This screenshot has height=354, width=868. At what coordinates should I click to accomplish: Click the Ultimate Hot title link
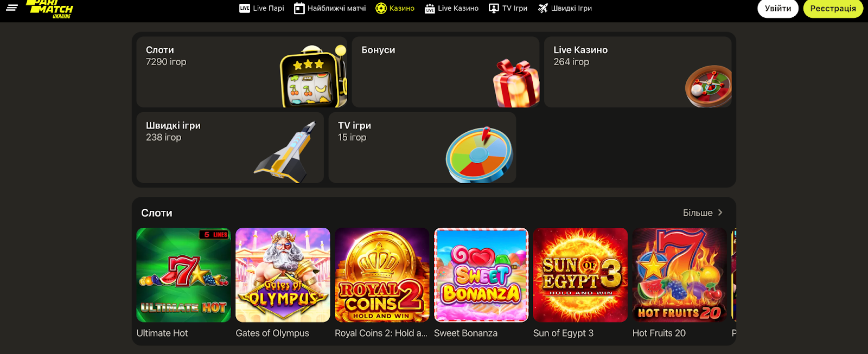[x=162, y=333]
